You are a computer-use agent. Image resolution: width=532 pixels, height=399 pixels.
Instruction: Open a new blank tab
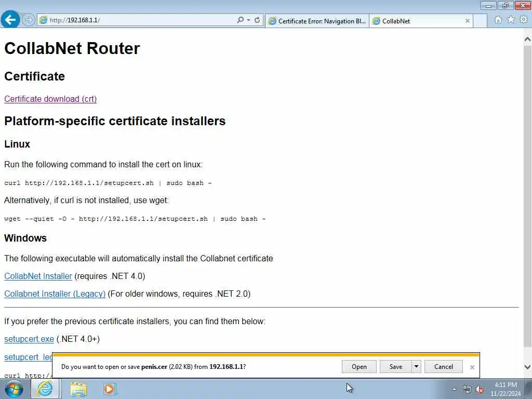480,21
